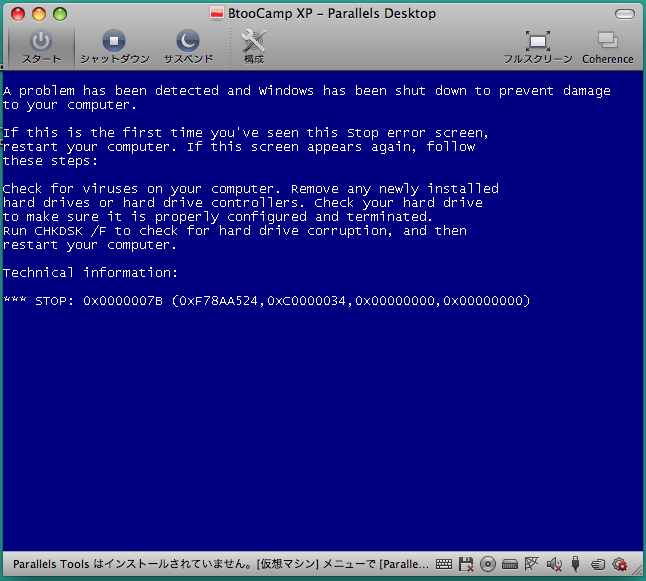Image resolution: width=646 pixels, height=581 pixels.
Task: Suspend the VM with the moon icon
Action: point(188,46)
